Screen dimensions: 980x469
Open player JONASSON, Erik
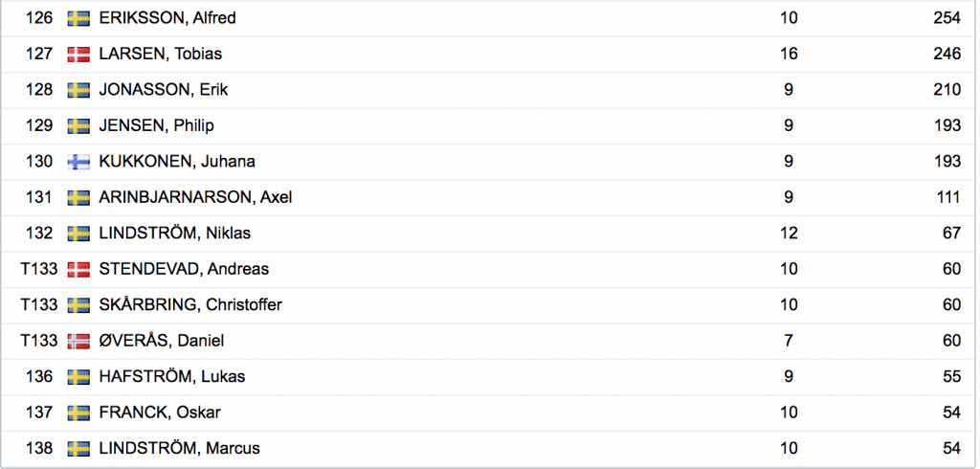click(163, 90)
